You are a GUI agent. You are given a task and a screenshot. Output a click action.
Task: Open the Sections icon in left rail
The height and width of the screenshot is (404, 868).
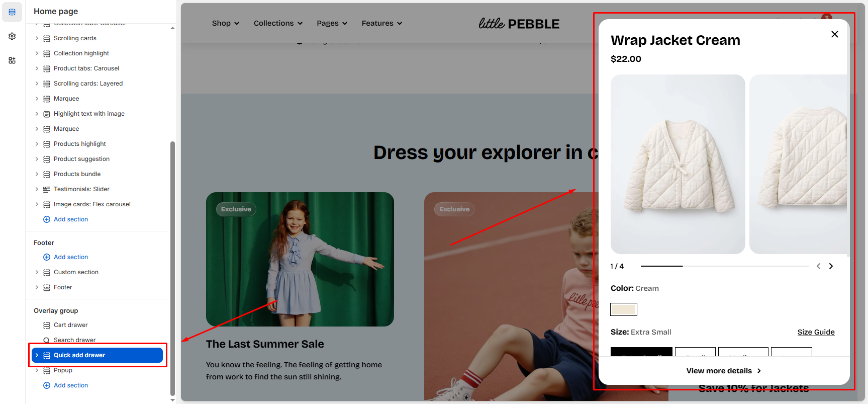tap(12, 12)
